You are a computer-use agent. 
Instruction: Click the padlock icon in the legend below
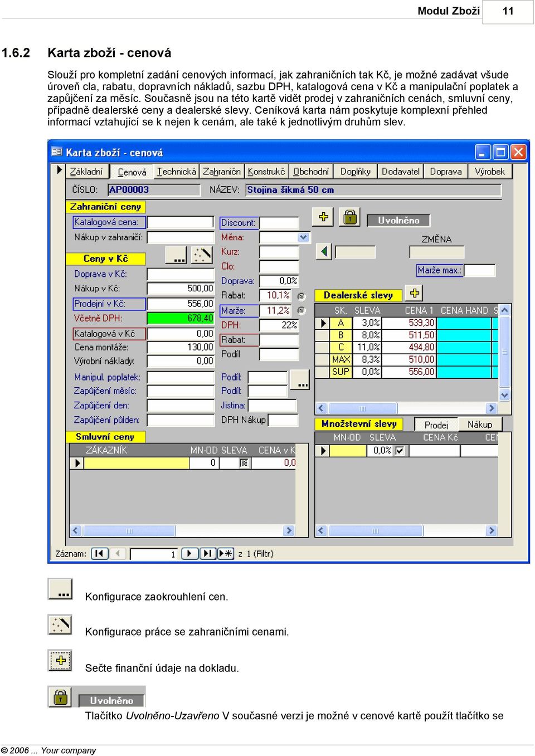coord(60,697)
